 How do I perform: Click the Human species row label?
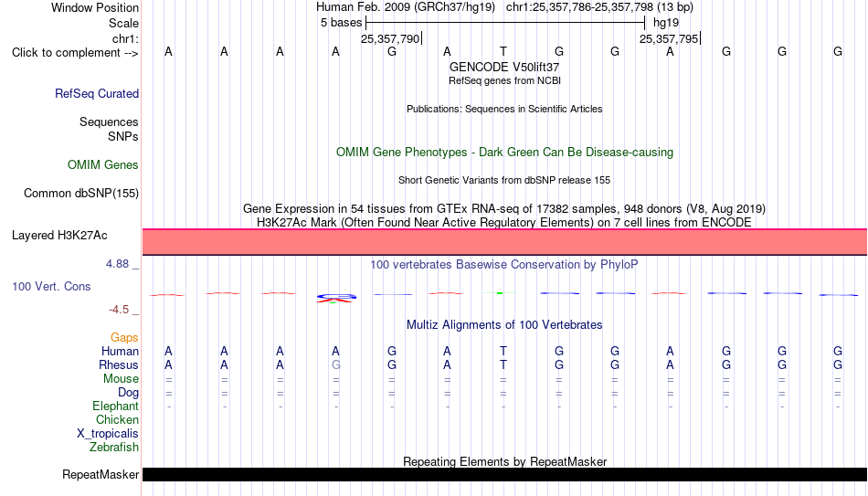click(x=120, y=352)
